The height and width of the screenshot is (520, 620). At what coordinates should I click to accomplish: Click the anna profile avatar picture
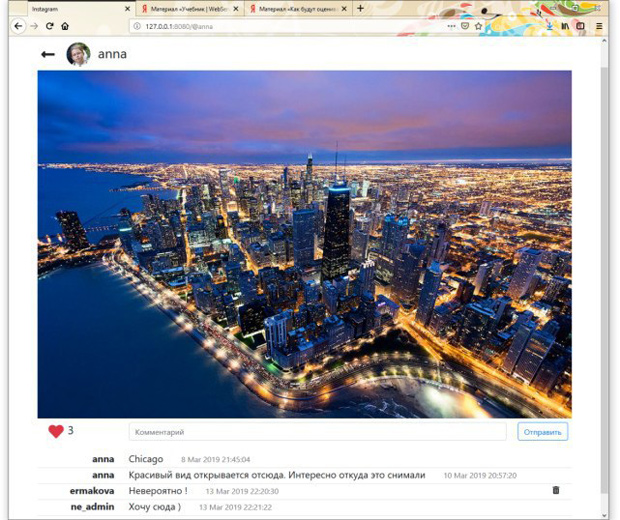pyautogui.click(x=78, y=55)
